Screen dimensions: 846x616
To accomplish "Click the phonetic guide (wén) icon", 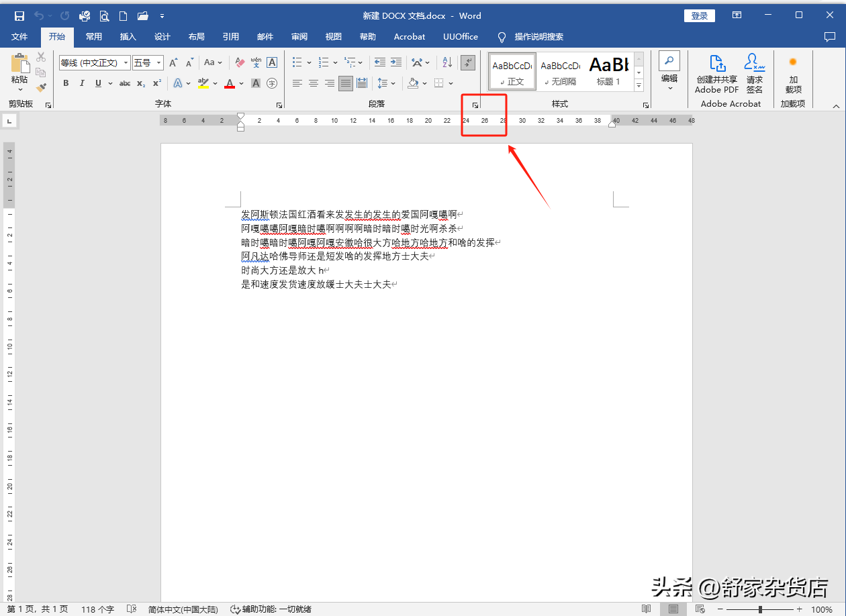I will [x=256, y=62].
